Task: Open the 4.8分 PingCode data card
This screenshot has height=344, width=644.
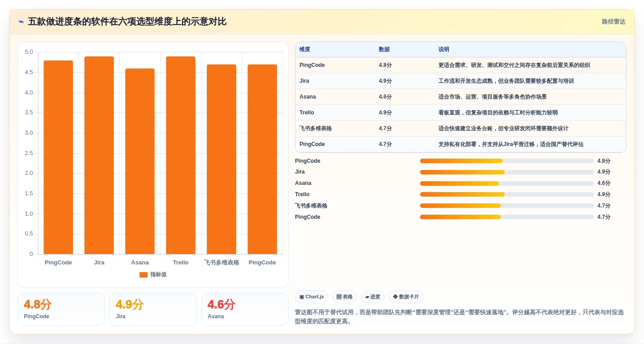Action: point(61,309)
